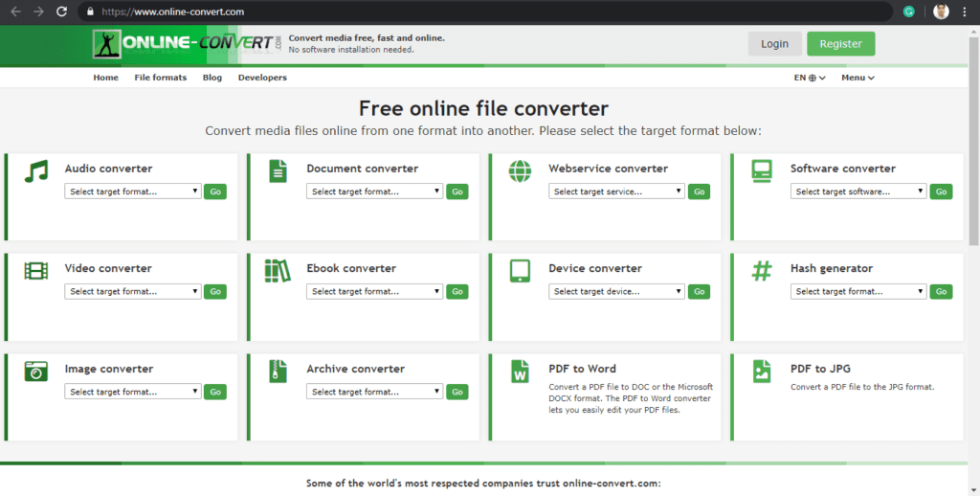Click the Software converter monitor icon

point(762,171)
